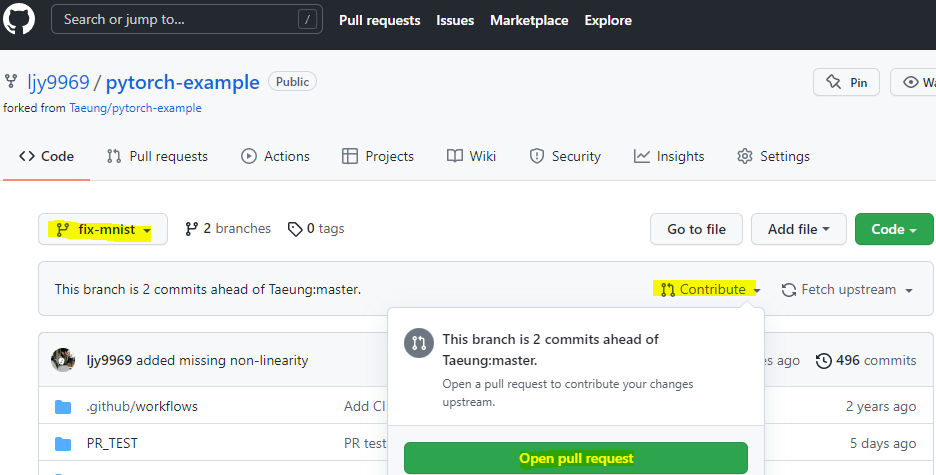Open the added missing non-linearity commit
The image size is (936, 475).
pyautogui.click(x=222, y=360)
